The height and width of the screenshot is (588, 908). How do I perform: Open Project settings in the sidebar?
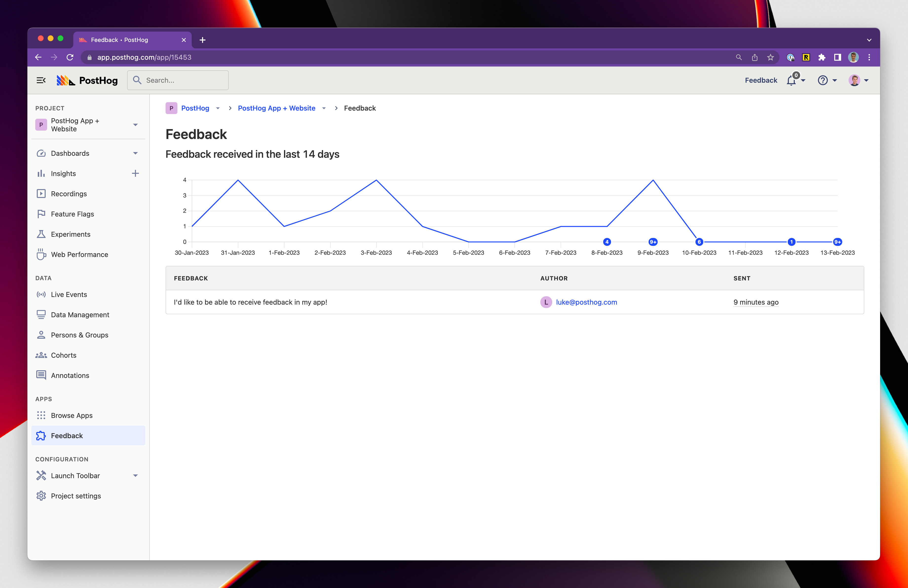[x=76, y=496]
